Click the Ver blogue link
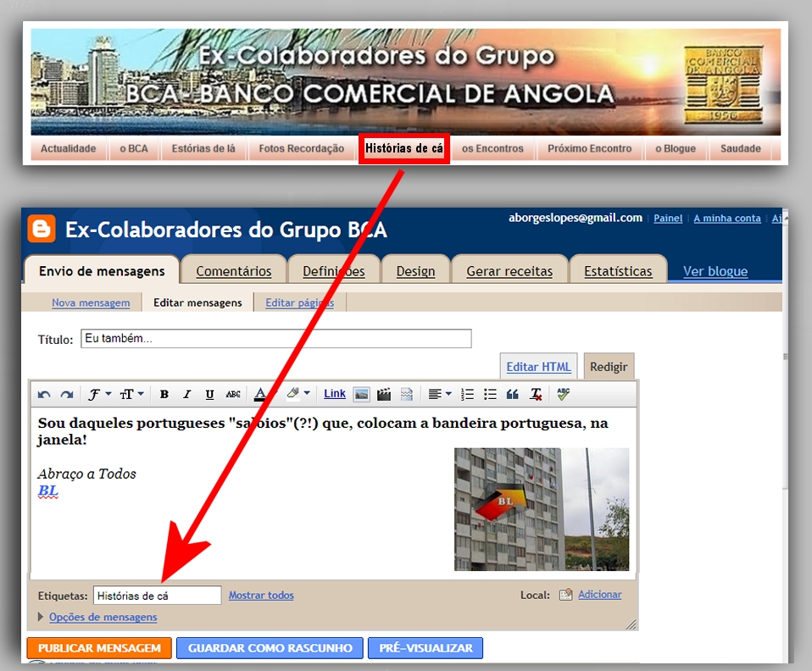Viewport: 812px width, 671px height. click(x=715, y=271)
